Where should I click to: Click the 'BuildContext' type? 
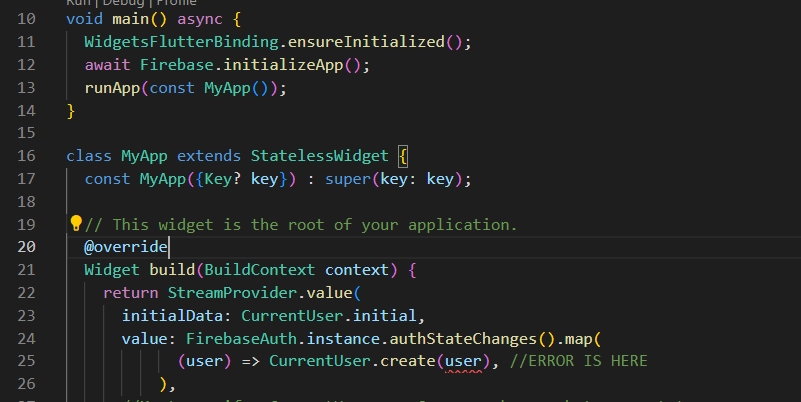[x=260, y=270]
